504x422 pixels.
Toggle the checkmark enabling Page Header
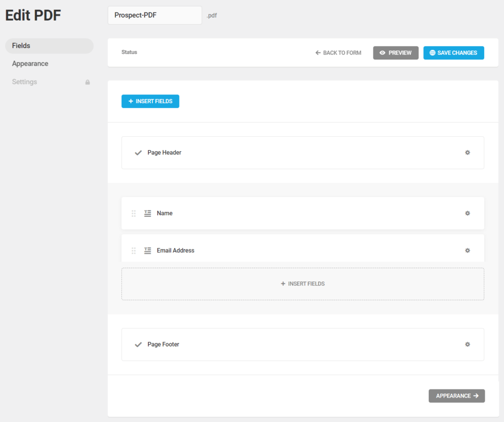pos(138,152)
